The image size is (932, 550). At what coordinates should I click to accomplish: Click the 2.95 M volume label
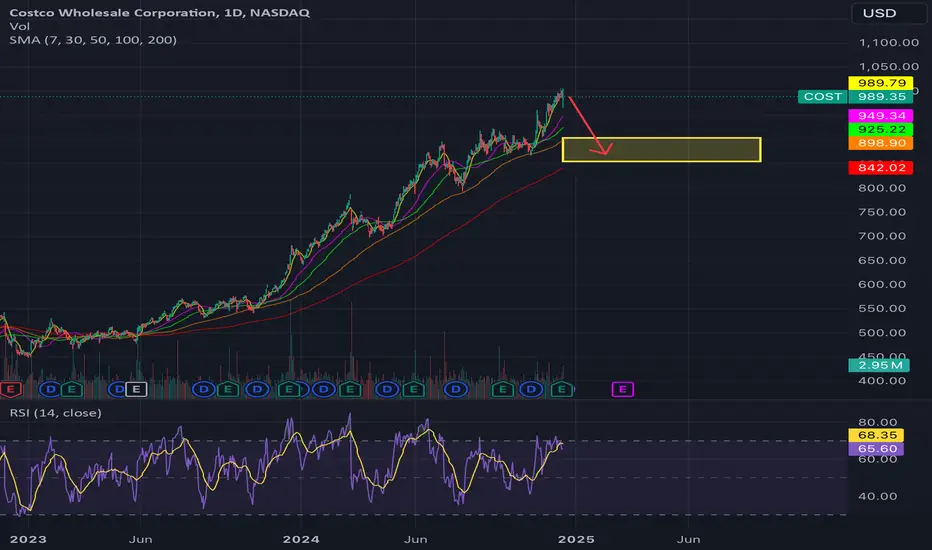click(x=879, y=365)
